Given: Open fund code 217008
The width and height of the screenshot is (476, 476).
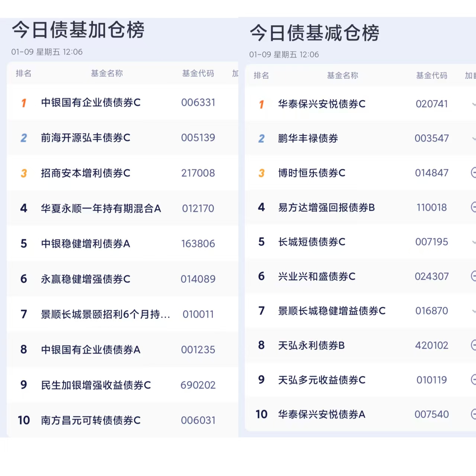Looking at the screenshot, I should tap(198, 173).
